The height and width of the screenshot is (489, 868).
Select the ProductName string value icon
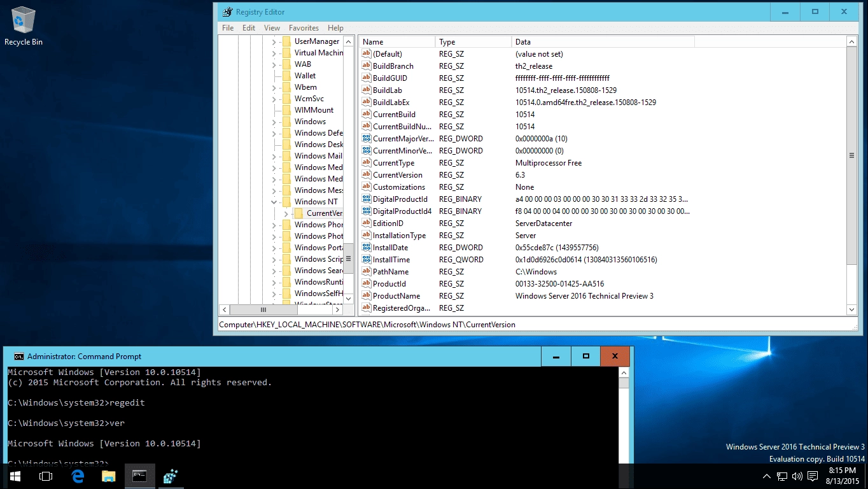[x=367, y=296]
